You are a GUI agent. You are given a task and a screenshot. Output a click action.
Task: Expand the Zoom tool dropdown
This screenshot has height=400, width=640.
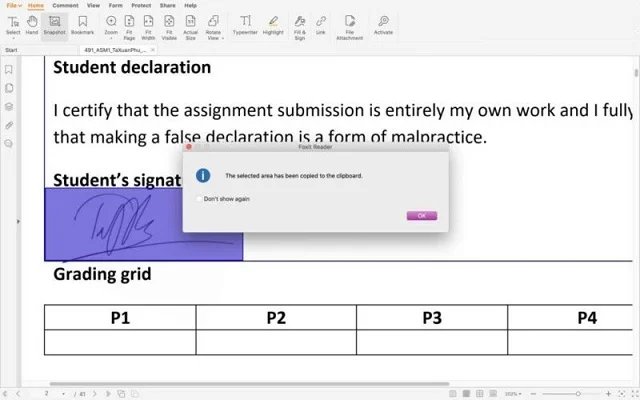coord(111,38)
